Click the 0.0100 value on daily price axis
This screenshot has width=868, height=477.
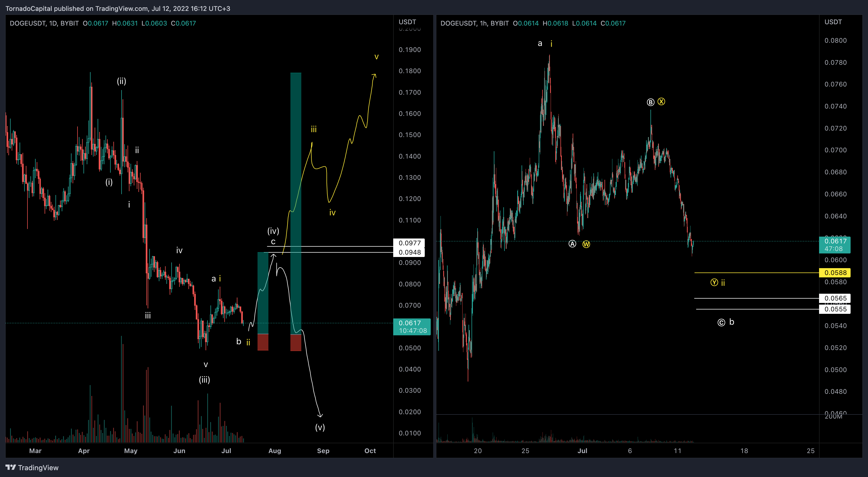click(x=410, y=433)
